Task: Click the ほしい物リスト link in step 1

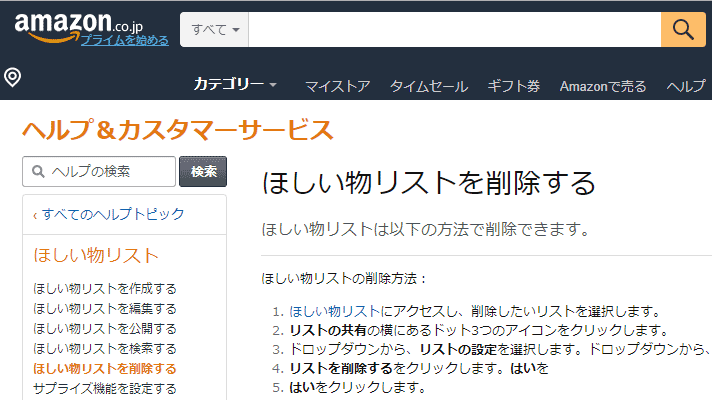Action: tap(335, 311)
